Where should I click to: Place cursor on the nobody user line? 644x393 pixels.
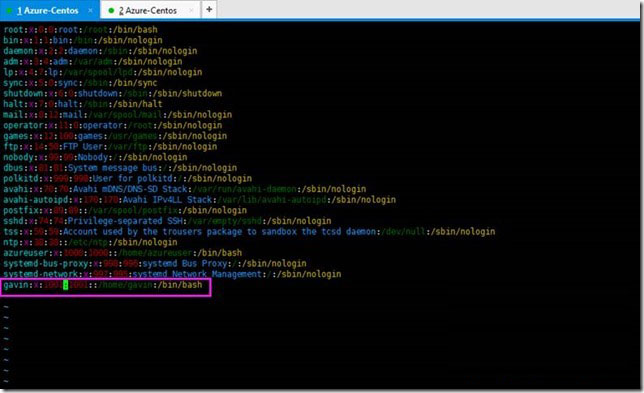pyautogui.click(x=95, y=157)
